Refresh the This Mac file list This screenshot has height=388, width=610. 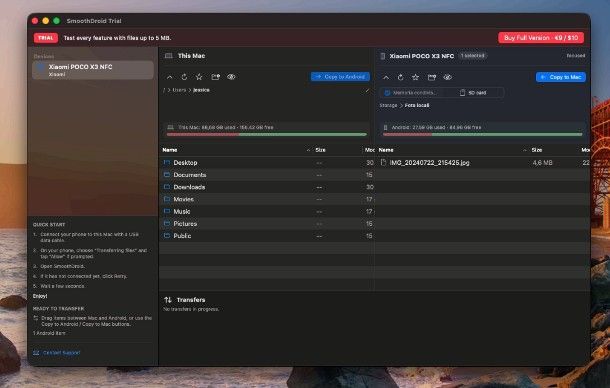click(184, 77)
